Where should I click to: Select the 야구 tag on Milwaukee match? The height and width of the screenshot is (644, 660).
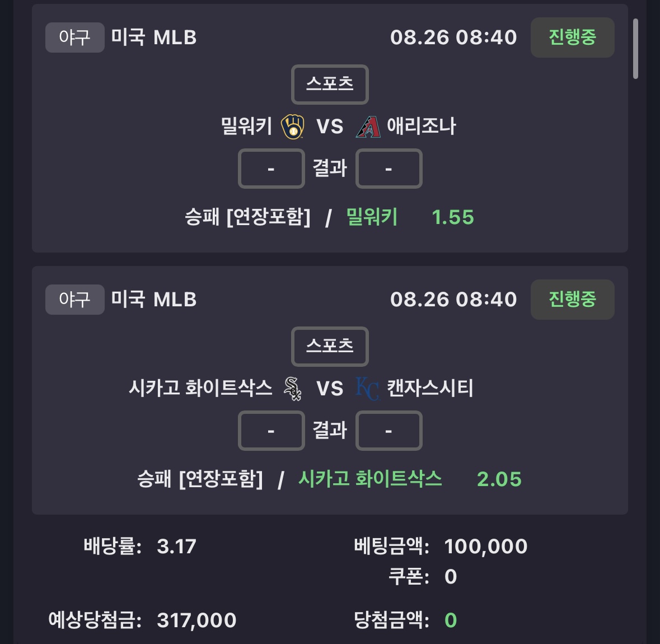75,38
